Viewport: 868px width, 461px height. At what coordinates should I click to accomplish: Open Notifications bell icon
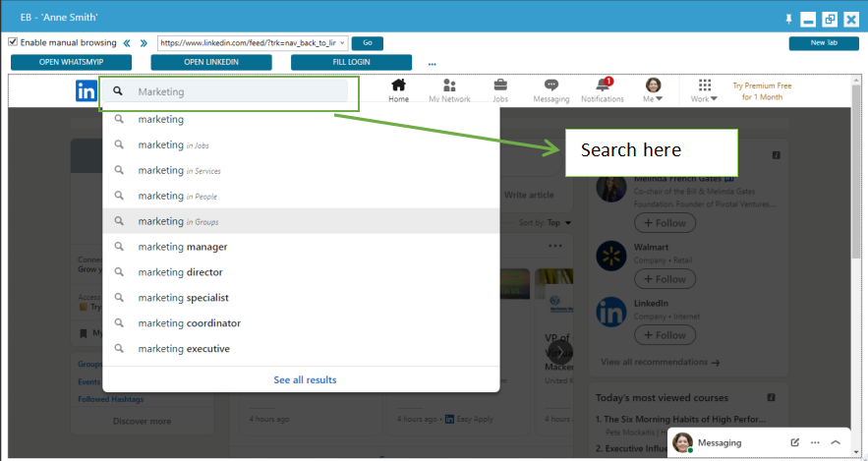pos(603,90)
